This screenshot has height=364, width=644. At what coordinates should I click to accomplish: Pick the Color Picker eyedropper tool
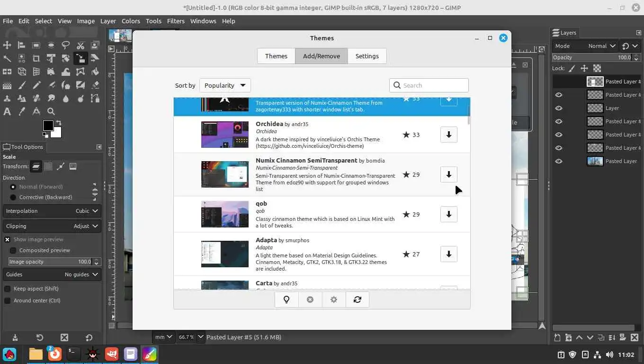pos(21,112)
